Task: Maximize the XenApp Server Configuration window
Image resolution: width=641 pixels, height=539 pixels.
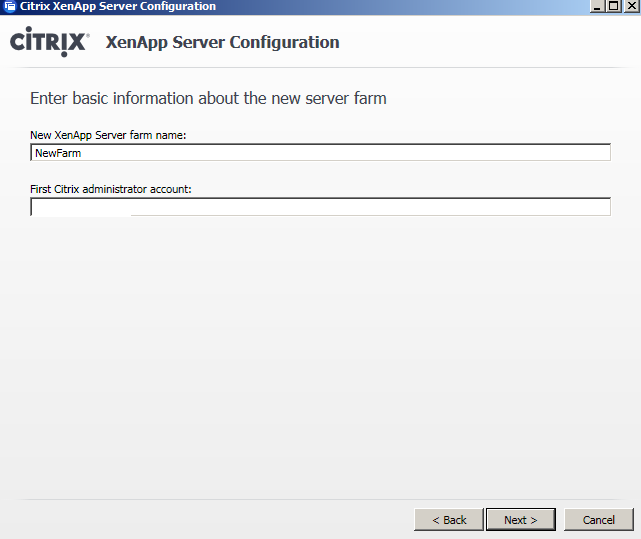Action: (614, 6)
